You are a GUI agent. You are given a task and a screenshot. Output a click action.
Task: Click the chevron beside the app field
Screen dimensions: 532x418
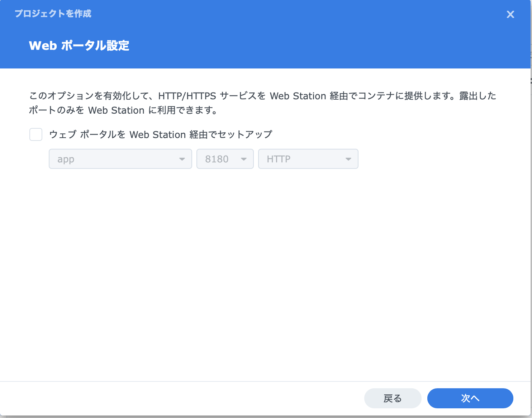182,159
